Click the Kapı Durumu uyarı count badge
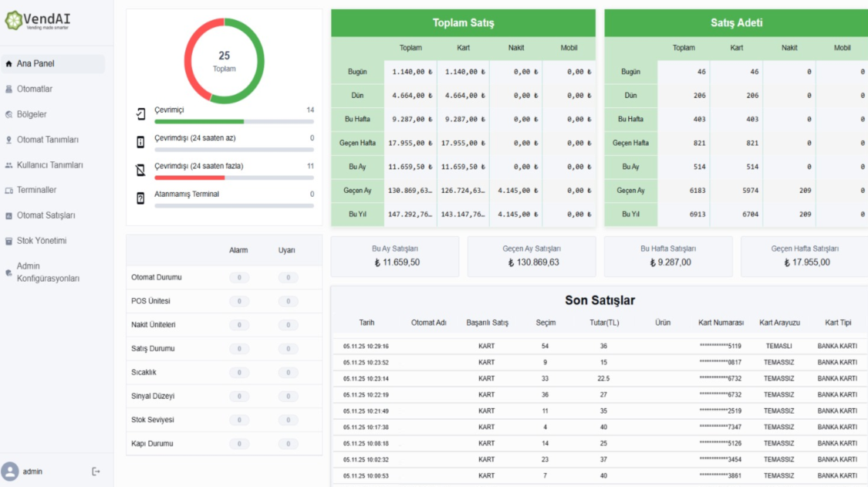Viewport: 868px width, 487px height. 288,445
